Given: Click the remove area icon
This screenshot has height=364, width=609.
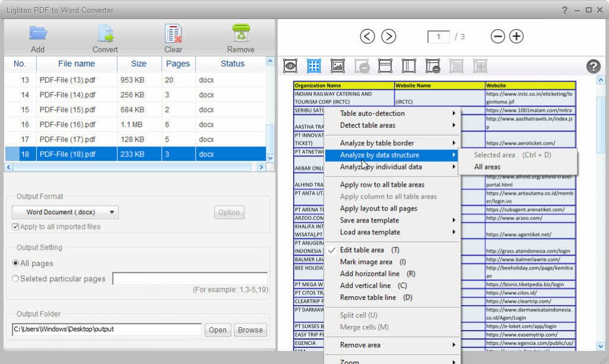Looking at the screenshot, I should tap(362, 66).
